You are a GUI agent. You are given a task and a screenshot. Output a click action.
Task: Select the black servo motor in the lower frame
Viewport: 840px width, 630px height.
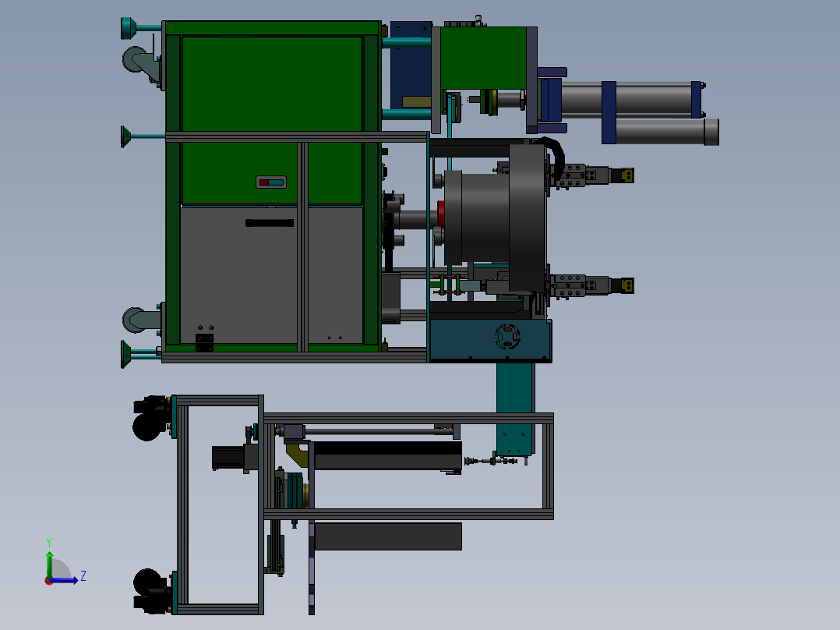228,458
